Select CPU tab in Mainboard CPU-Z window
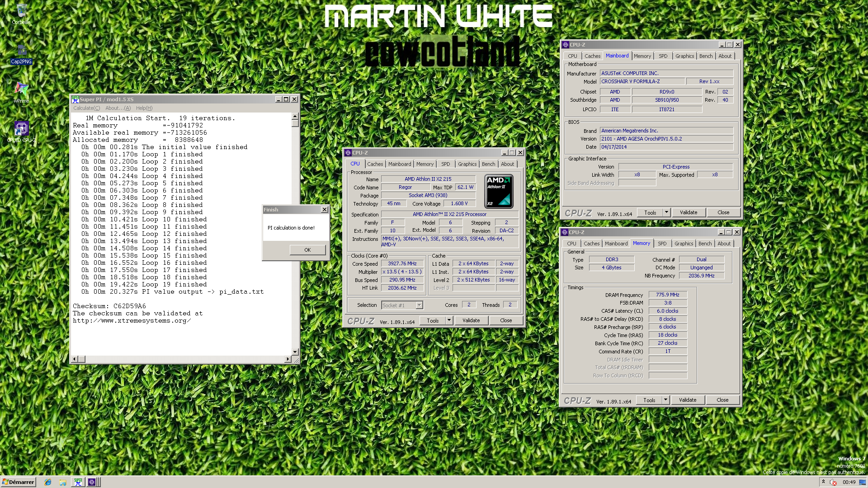Screen dimensions: 868x488 point(572,56)
